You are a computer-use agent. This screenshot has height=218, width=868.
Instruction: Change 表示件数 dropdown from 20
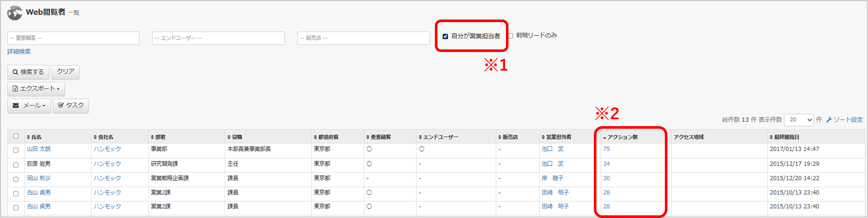(x=799, y=120)
